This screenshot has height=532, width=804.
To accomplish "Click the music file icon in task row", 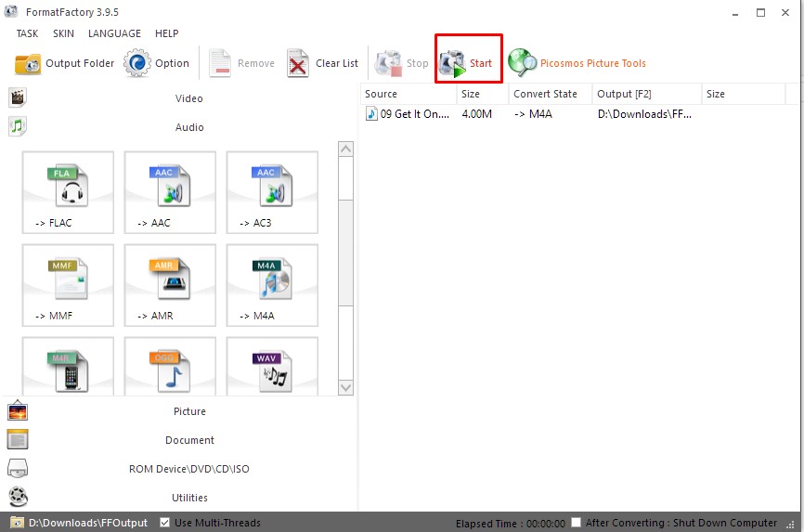I will tap(371, 113).
